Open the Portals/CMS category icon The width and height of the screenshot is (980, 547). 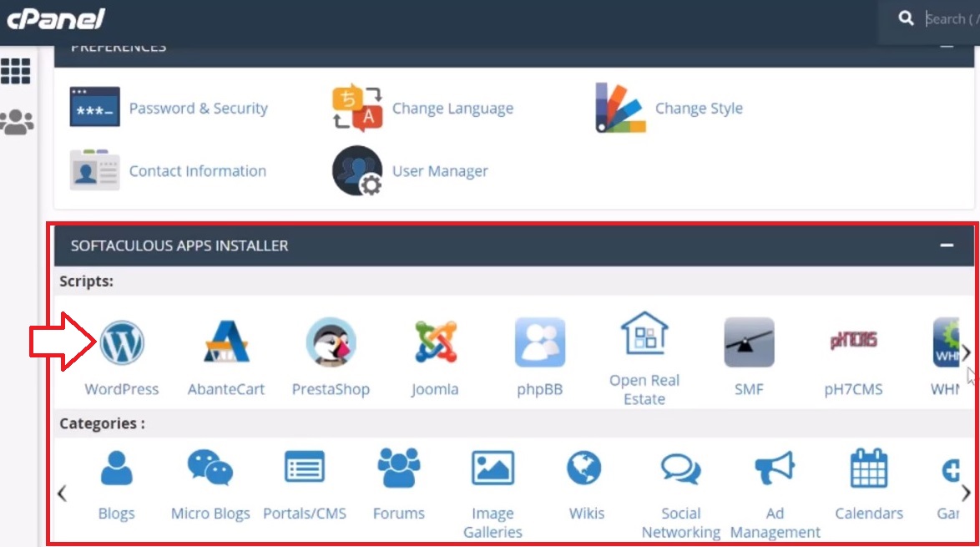tap(305, 467)
